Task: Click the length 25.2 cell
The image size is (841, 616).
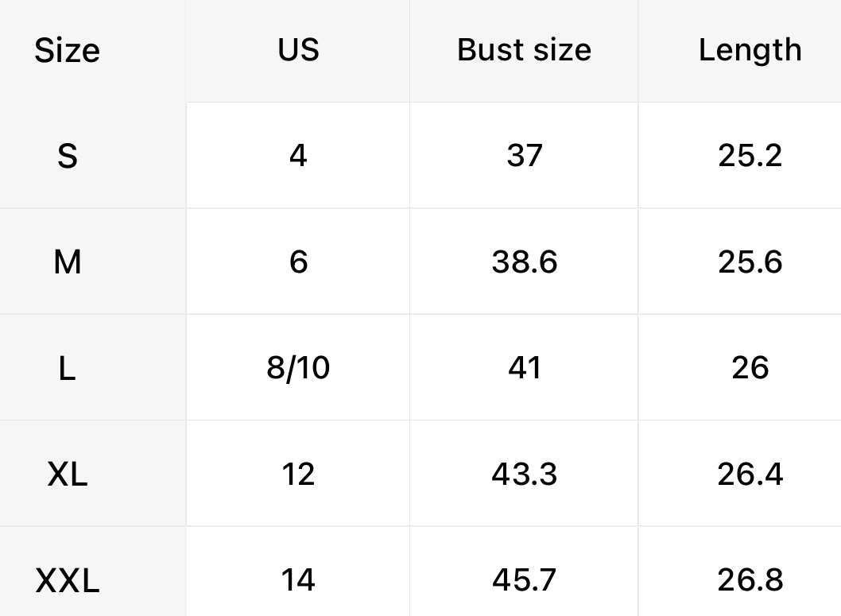Action: point(750,156)
